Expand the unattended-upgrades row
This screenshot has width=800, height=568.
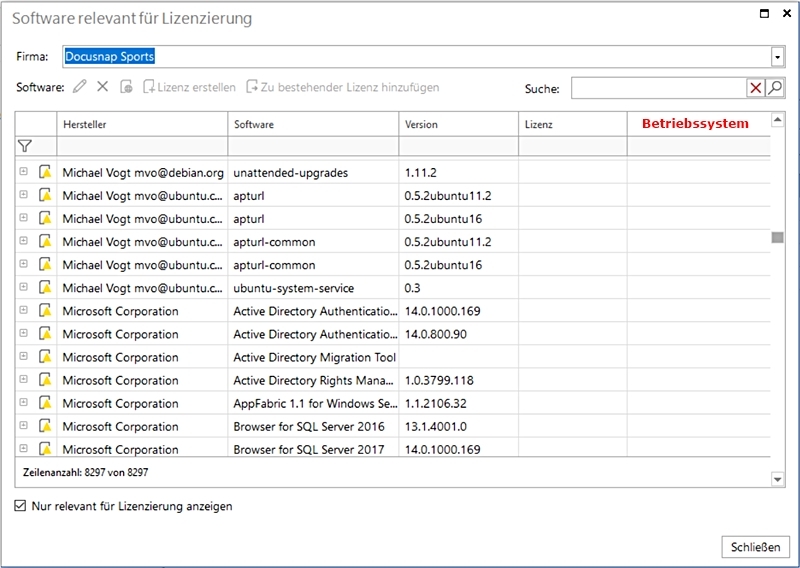coord(24,173)
